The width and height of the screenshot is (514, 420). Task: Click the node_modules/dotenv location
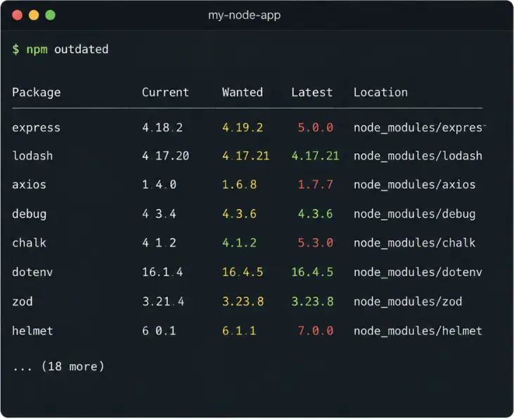pos(418,272)
